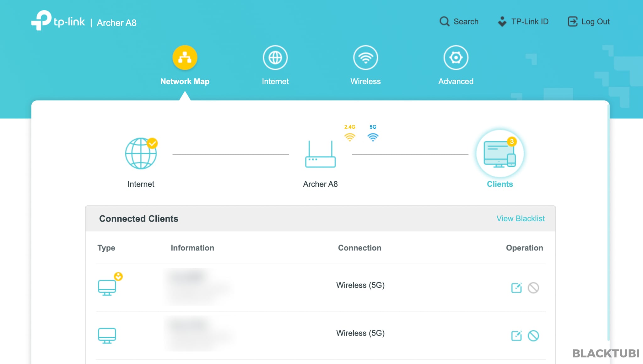Open the Internet globe tab icon
The image size is (643, 364).
coord(275,57)
